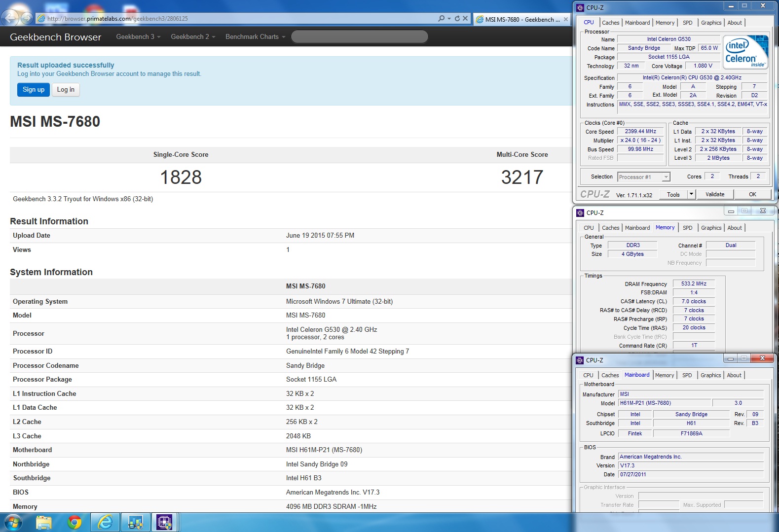The width and height of the screenshot is (779, 532).
Task: Click the Core Speed value 2399.44 MHz
Action: tap(640, 132)
